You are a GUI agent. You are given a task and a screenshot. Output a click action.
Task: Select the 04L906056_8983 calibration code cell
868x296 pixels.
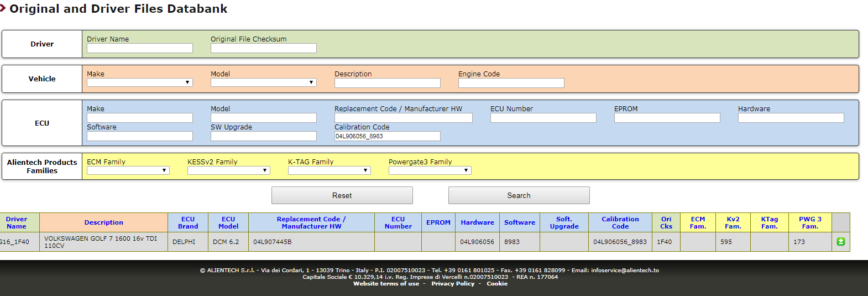pyautogui.click(x=620, y=242)
